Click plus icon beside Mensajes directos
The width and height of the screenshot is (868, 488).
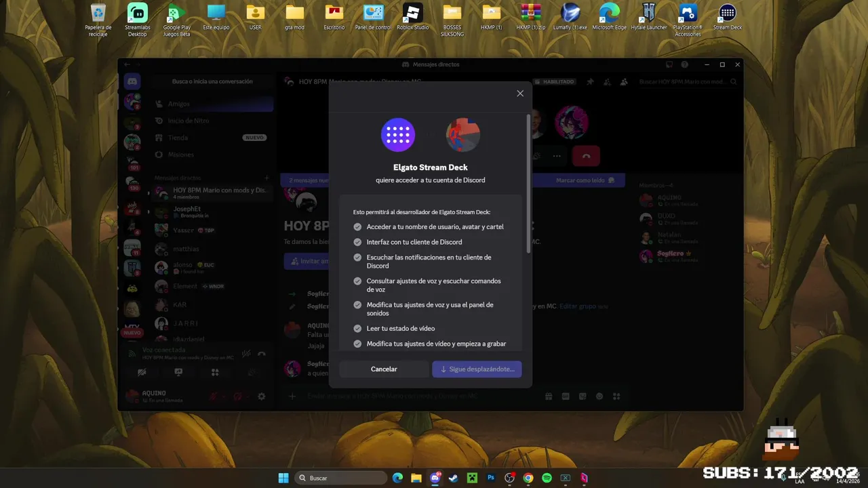coord(267,178)
